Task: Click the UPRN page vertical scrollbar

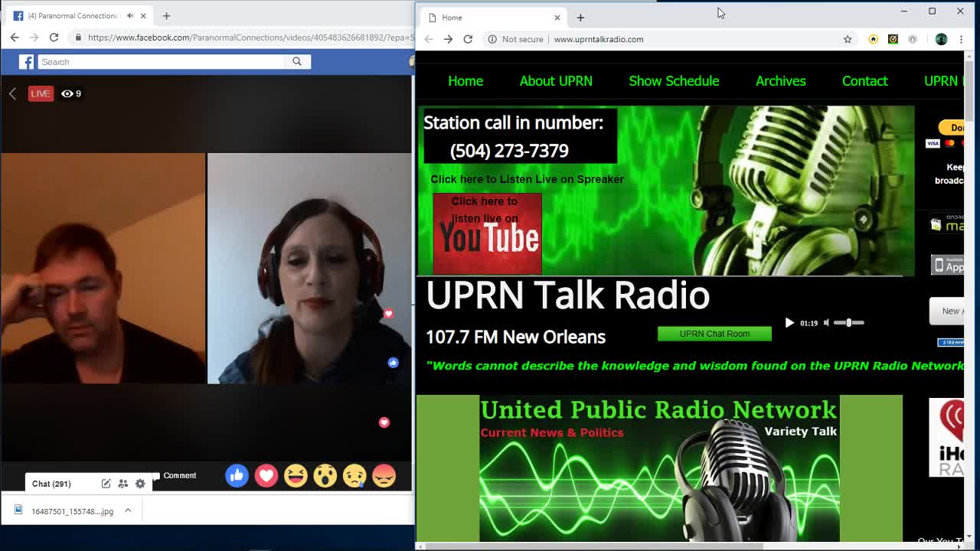Action: click(969, 90)
